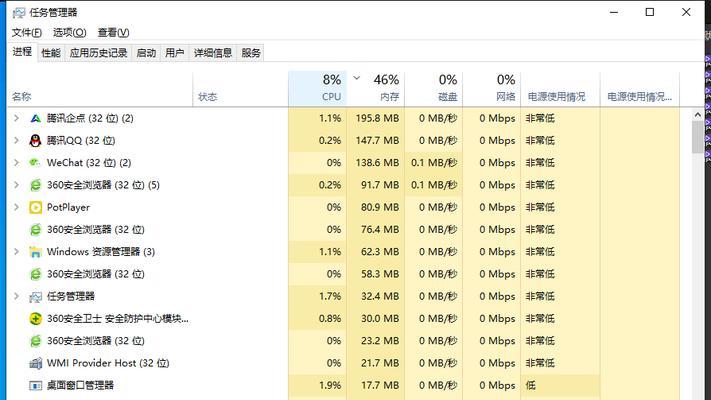The height and width of the screenshot is (400, 711).
Task: Click the 腾讯QQ penguin icon
Action: pos(35,141)
